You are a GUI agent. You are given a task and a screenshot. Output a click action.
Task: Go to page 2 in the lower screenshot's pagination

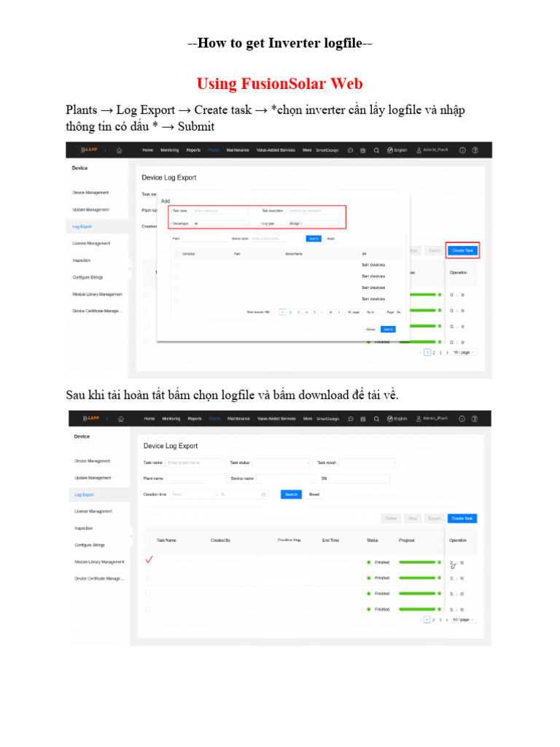point(433,620)
